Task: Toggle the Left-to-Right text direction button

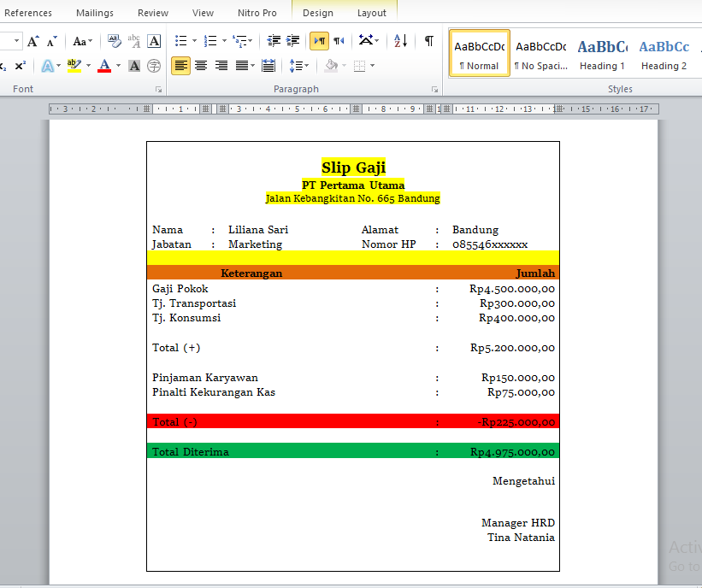Action: point(319,40)
